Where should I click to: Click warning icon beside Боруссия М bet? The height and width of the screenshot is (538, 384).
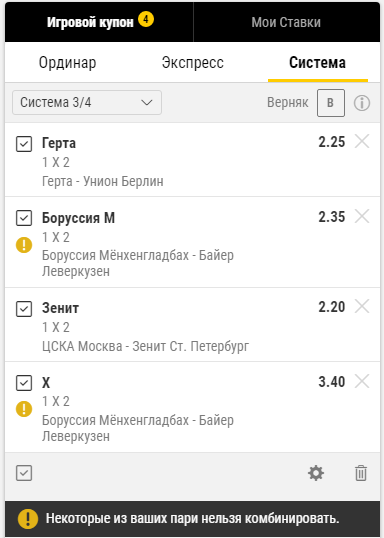24,245
